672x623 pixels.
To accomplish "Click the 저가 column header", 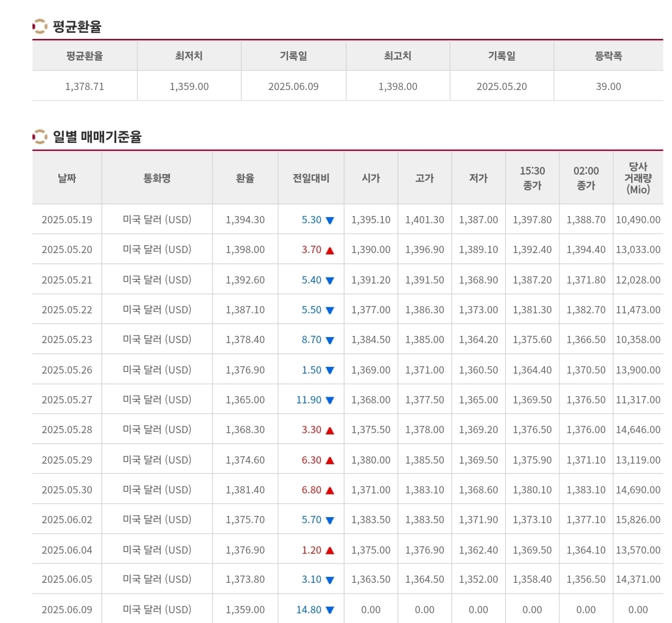I will pyautogui.click(x=478, y=178).
